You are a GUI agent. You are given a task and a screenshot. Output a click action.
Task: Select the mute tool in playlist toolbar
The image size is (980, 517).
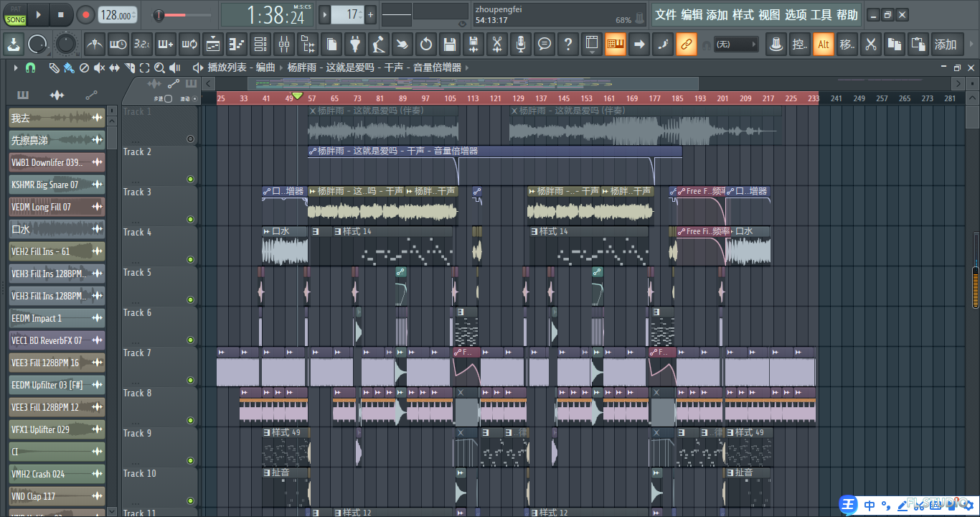point(99,67)
